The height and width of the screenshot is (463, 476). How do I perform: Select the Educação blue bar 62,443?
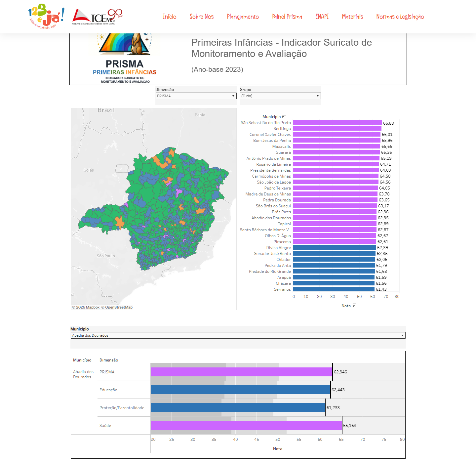click(x=241, y=390)
